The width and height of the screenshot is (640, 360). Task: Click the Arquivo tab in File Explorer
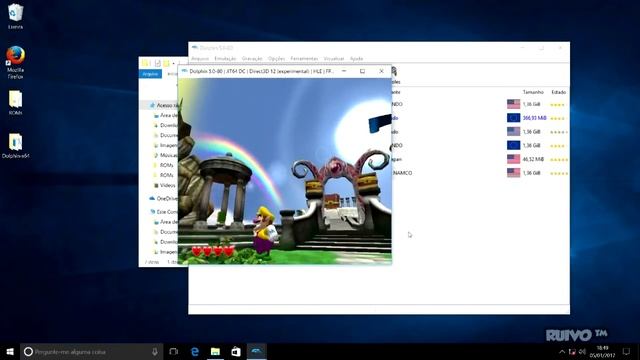click(x=150, y=74)
